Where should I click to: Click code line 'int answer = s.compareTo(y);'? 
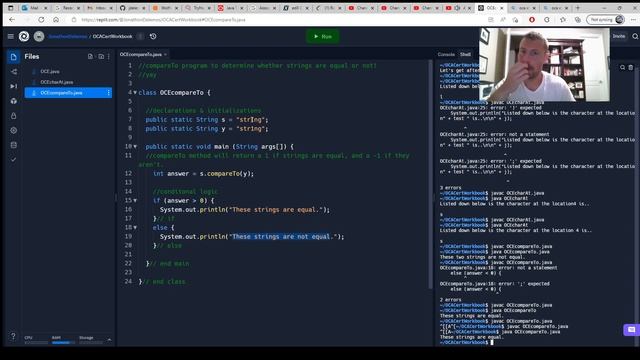203,173
